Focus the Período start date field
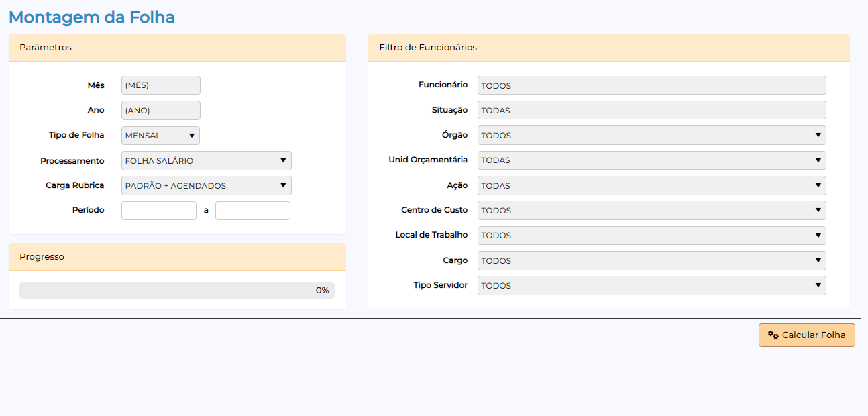 pyautogui.click(x=158, y=211)
